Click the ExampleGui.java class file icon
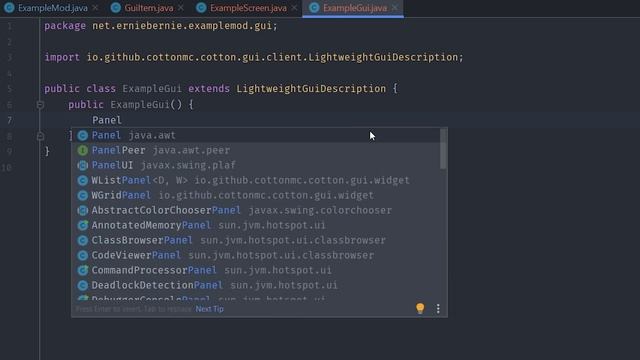The image size is (640, 360). [314, 8]
